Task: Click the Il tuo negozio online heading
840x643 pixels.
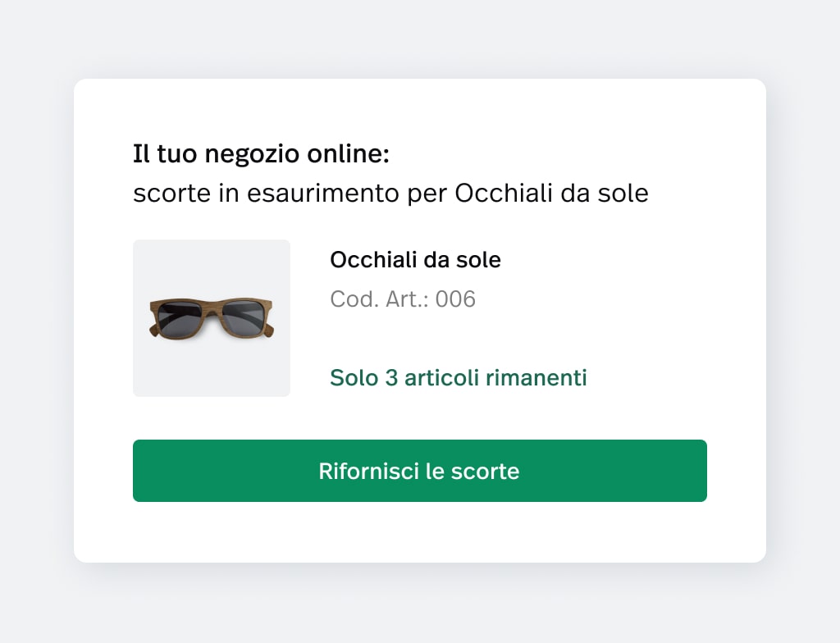Action: point(261,153)
